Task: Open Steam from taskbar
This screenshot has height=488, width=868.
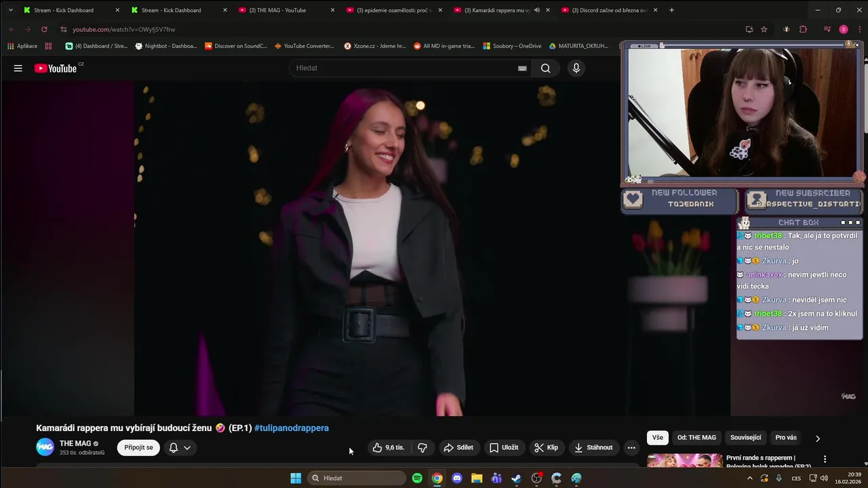Action: click(517, 478)
